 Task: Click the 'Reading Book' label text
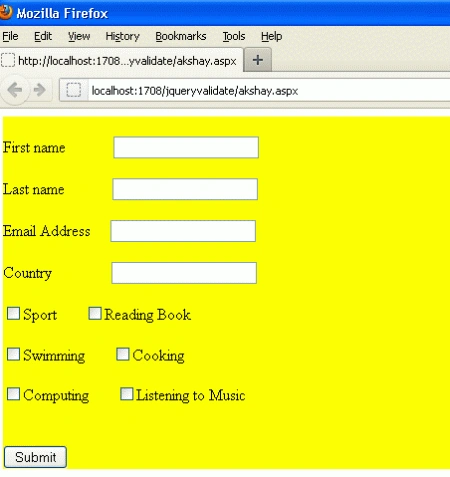coord(148,315)
